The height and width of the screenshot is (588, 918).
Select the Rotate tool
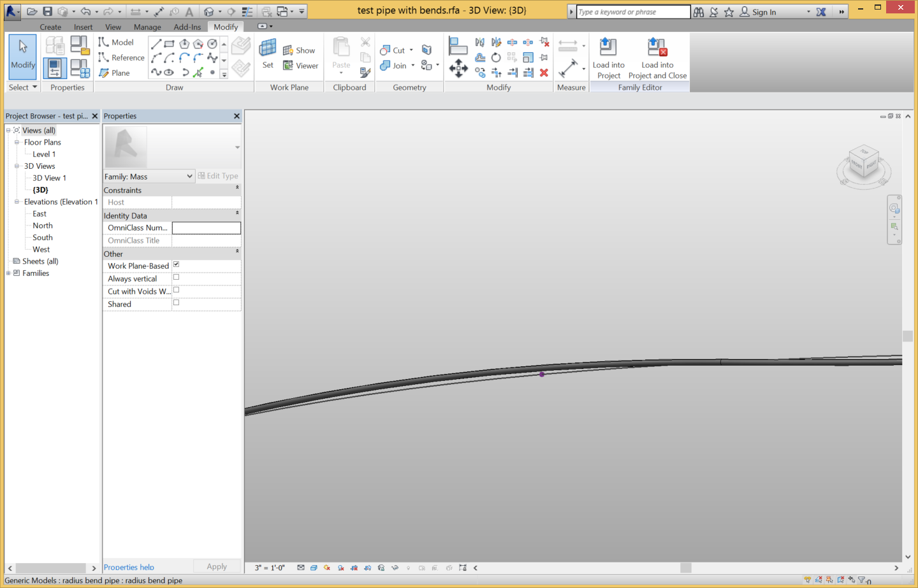[x=495, y=57]
